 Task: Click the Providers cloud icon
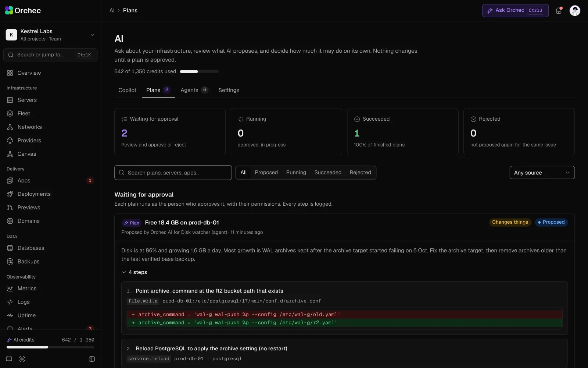[x=10, y=141]
